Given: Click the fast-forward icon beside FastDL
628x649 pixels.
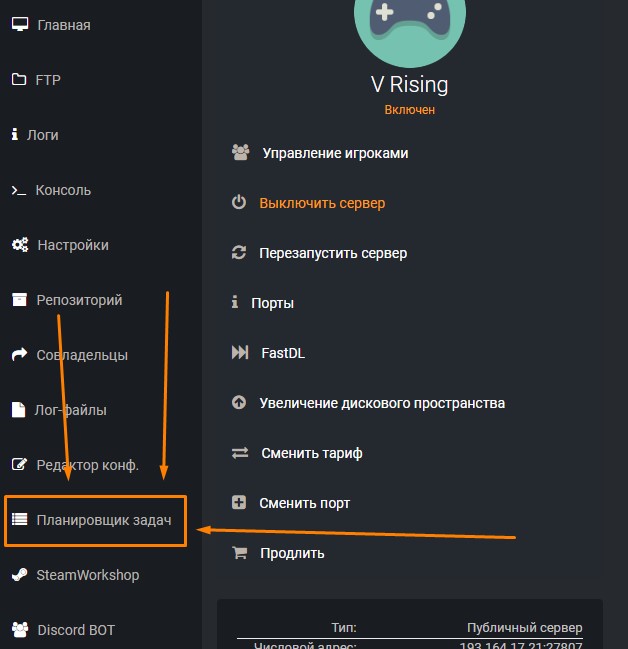Looking at the screenshot, I should click(x=240, y=353).
